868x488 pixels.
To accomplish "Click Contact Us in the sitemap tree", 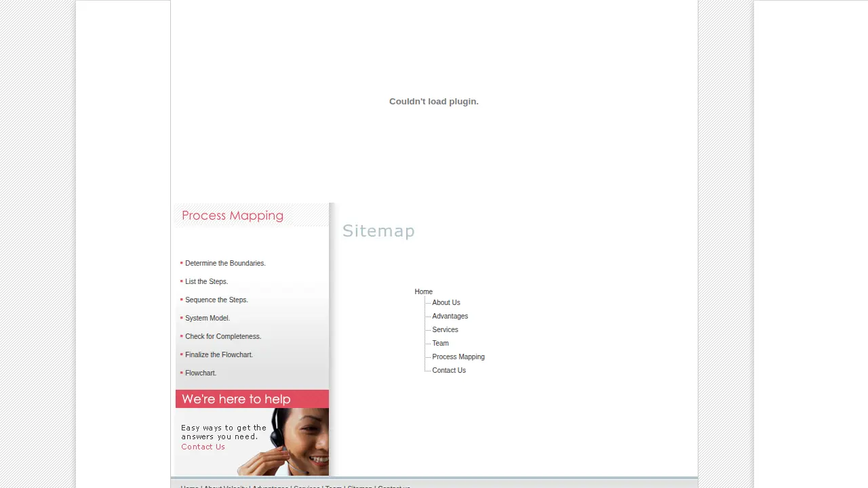I will point(448,370).
